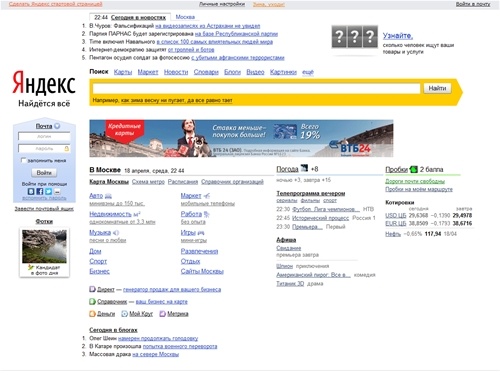
Task: Click Сделать Яндекс стартовой страницей link
Action: (x=55, y=4)
